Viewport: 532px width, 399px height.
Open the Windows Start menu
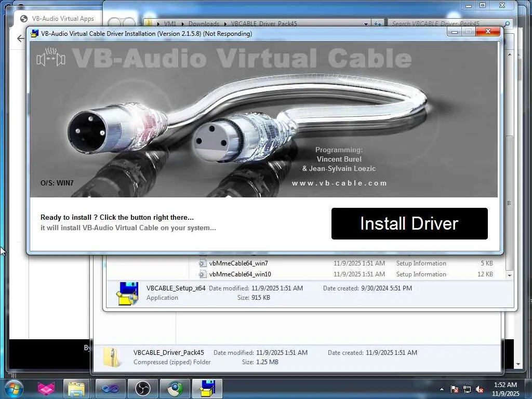click(x=14, y=389)
